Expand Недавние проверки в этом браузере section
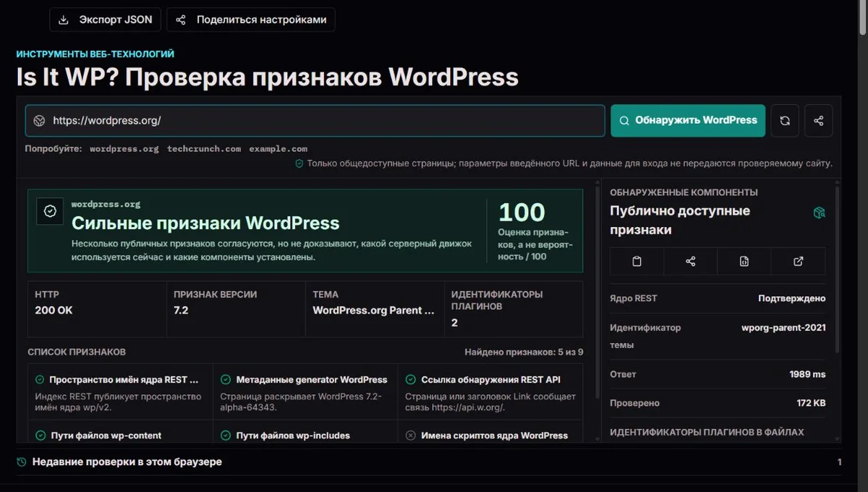868x492 pixels. (429, 462)
